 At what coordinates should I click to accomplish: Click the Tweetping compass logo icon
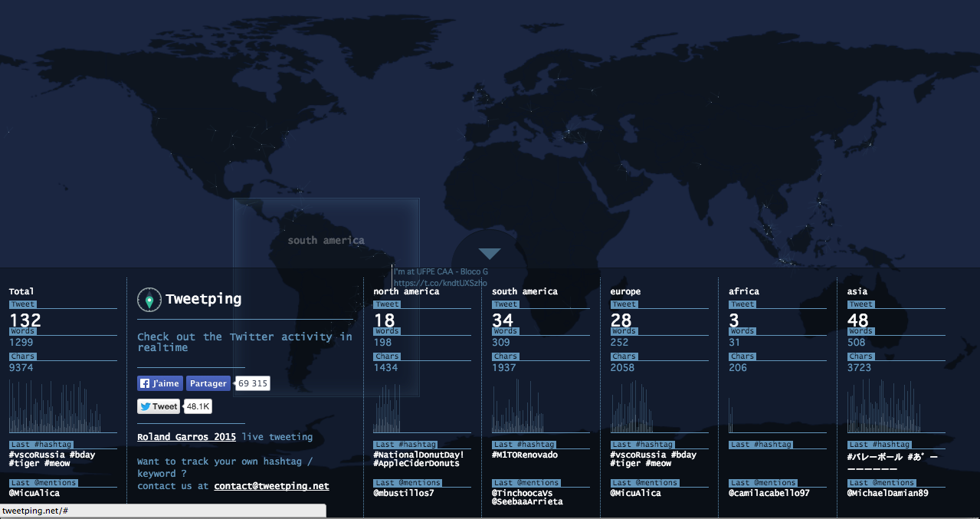coord(149,299)
